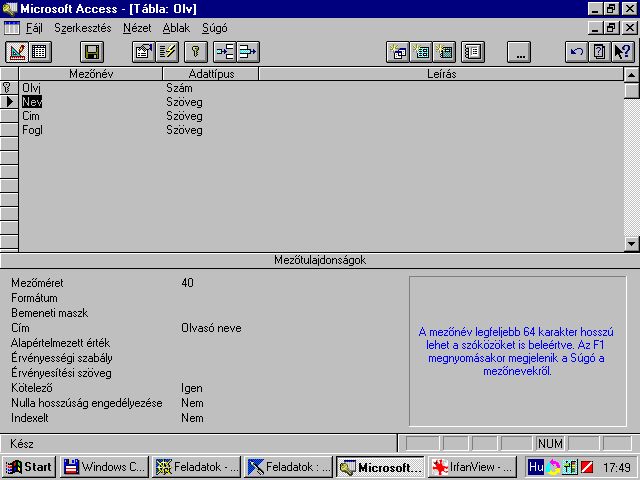This screenshot has height=480, width=640.
Task: Click the Leírás column header
Action: click(x=441, y=74)
